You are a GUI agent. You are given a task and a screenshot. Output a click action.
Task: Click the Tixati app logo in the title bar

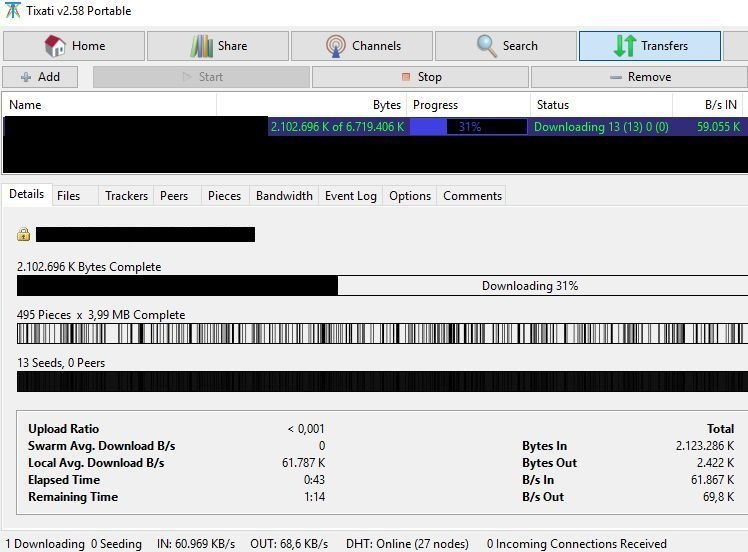point(12,10)
